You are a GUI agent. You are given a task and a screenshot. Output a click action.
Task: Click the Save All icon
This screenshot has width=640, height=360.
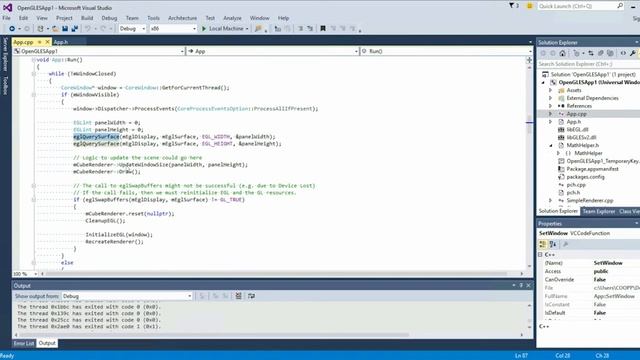tap(75, 29)
